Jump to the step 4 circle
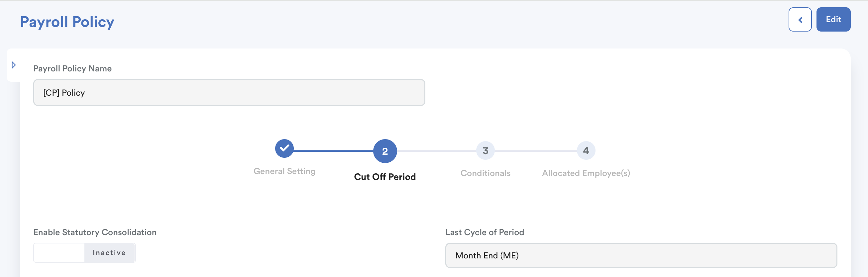Viewport: 868px width, 277px height. [586, 150]
